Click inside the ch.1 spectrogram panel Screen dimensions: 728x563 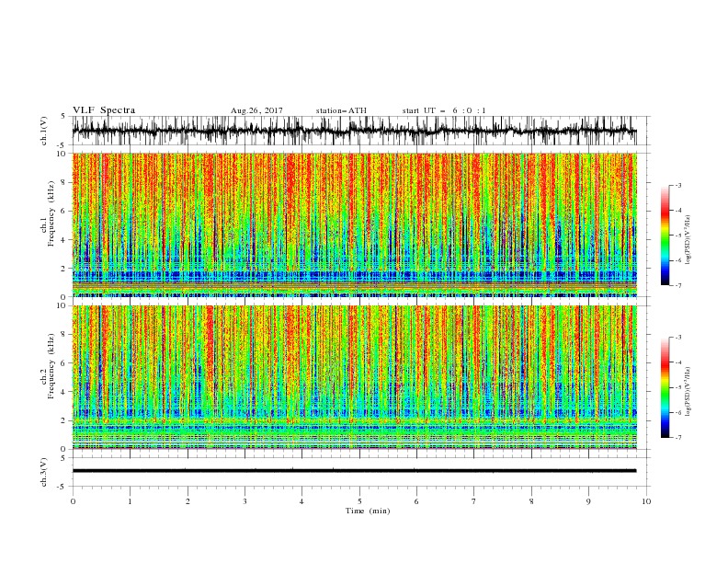pos(354,224)
